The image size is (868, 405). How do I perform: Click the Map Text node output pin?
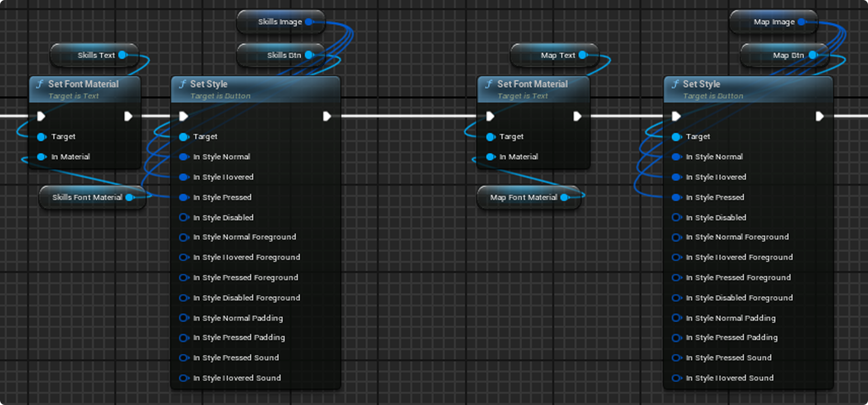click(583, 55)
